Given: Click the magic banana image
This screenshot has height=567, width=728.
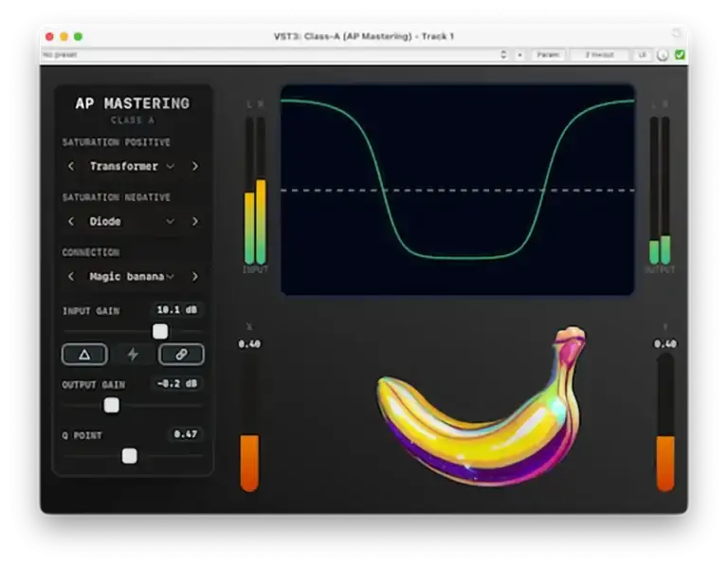Looking at the screenshot, I should (482, 407).
